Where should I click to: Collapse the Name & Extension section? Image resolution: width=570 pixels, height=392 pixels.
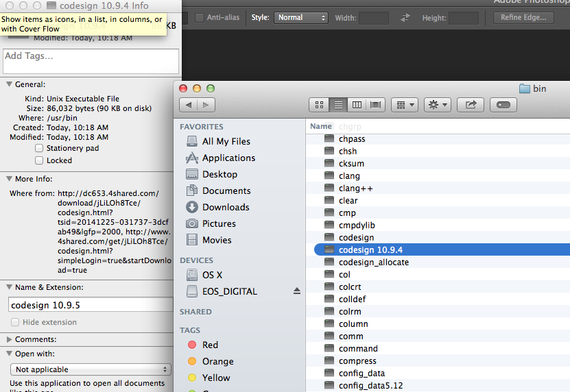tap(9, 287)
